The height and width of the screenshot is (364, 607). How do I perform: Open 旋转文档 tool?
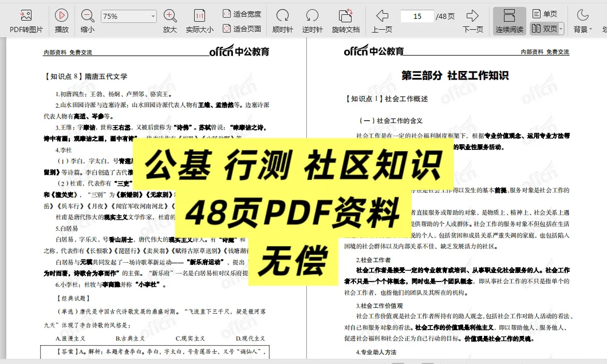point(346,21)
